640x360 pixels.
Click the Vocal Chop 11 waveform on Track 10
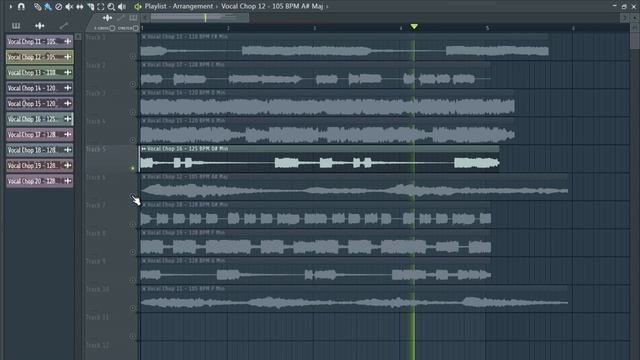pyautogui.click(x=354, y=303)
